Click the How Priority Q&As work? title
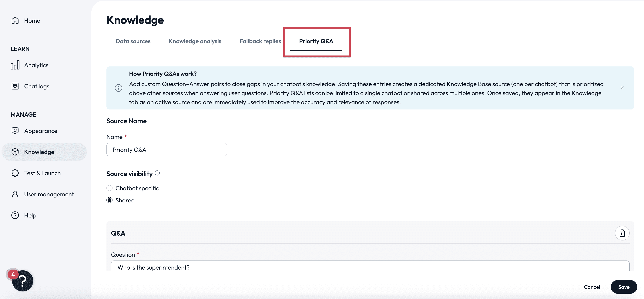The height and width of the screenshot is (299, 644). point(163,74)
